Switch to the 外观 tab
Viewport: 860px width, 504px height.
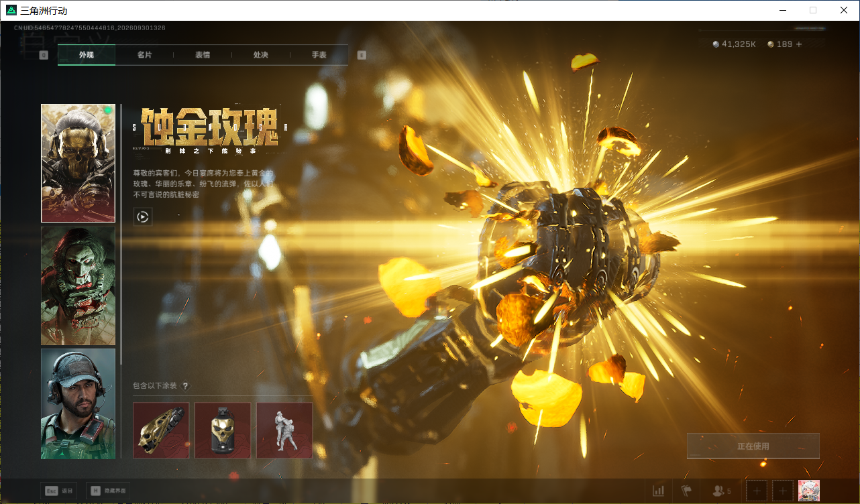point(87,55)
